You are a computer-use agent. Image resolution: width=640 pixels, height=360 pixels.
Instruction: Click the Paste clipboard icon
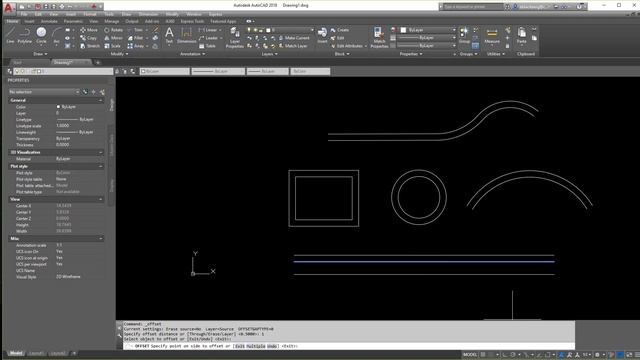point(521,35)
